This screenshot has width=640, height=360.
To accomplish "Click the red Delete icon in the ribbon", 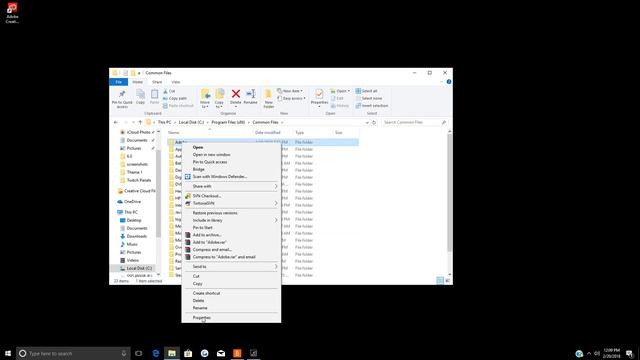I will 236,94.
